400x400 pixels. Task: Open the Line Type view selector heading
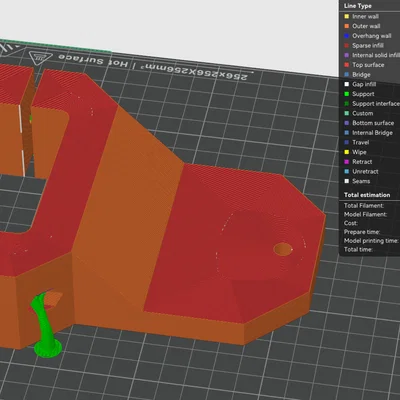tap(358, 6)
